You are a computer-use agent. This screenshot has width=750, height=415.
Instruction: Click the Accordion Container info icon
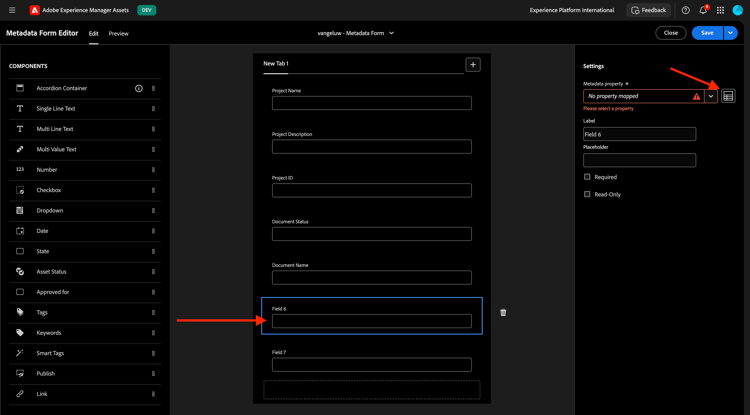(x=139, y=88)
